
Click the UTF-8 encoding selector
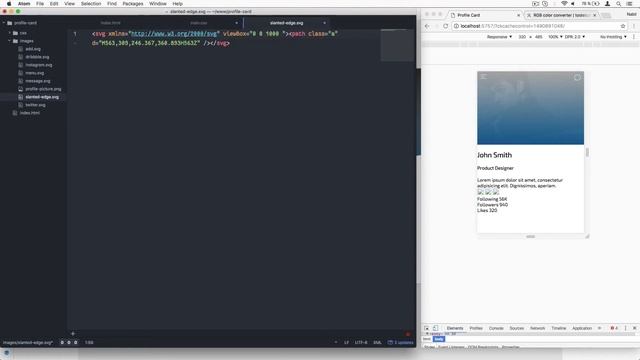point(361,342)
